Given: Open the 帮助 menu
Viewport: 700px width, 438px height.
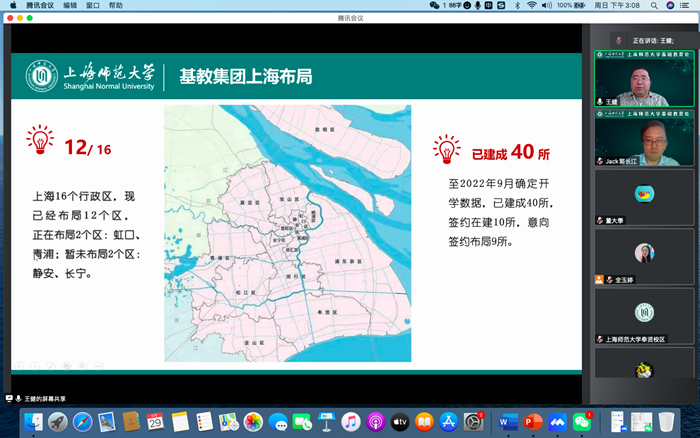Looking at the screenshot, I should pos(116,5).
